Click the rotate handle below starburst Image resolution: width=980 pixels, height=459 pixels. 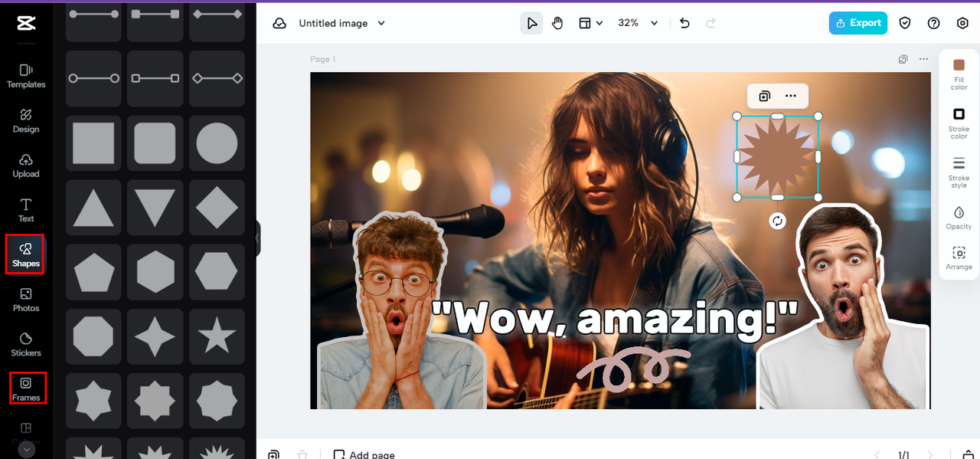coord(777,221)
